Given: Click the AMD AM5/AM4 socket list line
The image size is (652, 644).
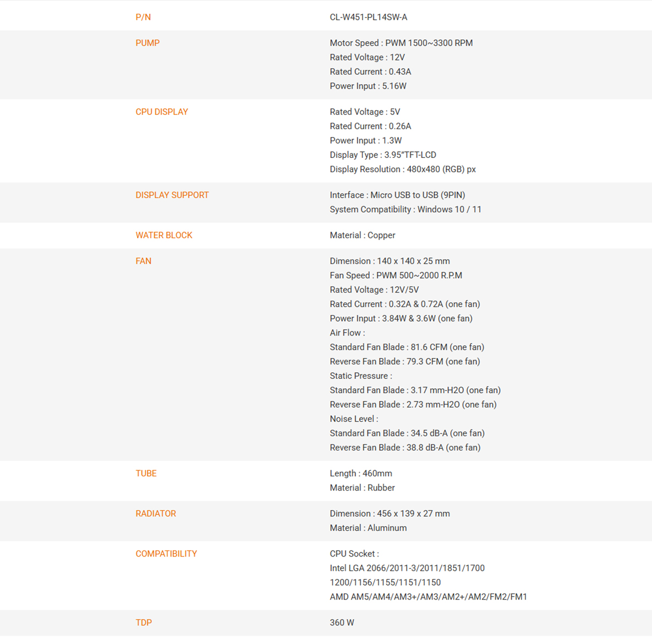Looking at the screenshot, I should pyautogui.click(x=428, y=597).
